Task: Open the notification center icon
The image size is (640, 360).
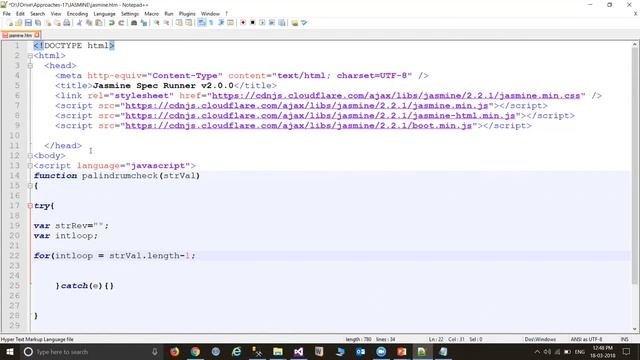Action: [627, 351]
